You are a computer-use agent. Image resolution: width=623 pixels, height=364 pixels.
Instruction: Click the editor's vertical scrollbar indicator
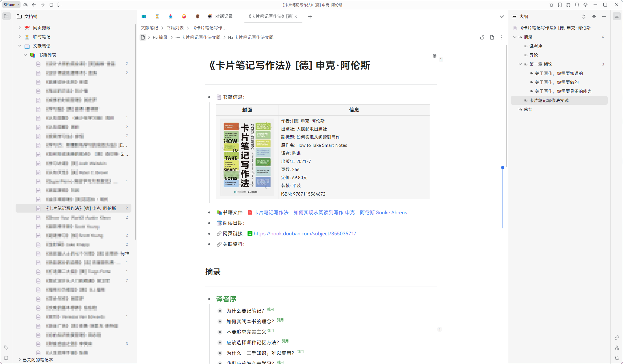[x=503, y=167]
